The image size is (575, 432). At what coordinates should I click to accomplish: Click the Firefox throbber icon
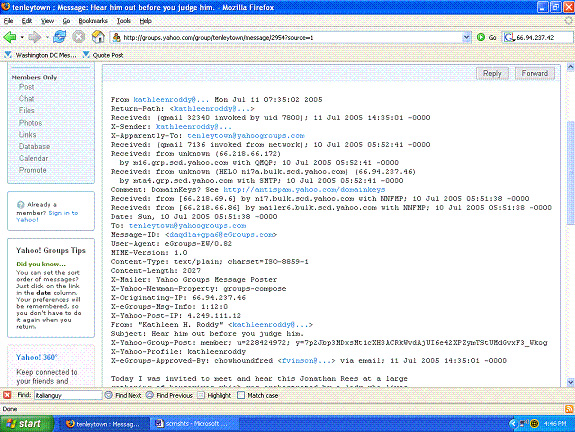569,21
